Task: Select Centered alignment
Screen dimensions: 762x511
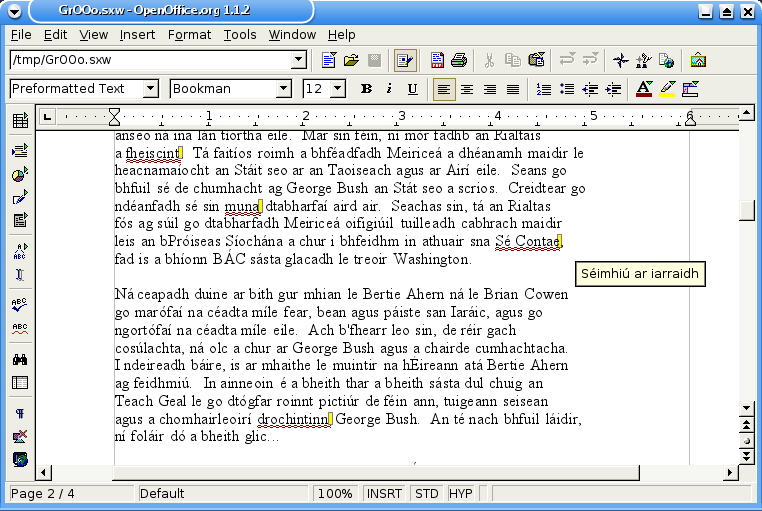Action: 467,89
